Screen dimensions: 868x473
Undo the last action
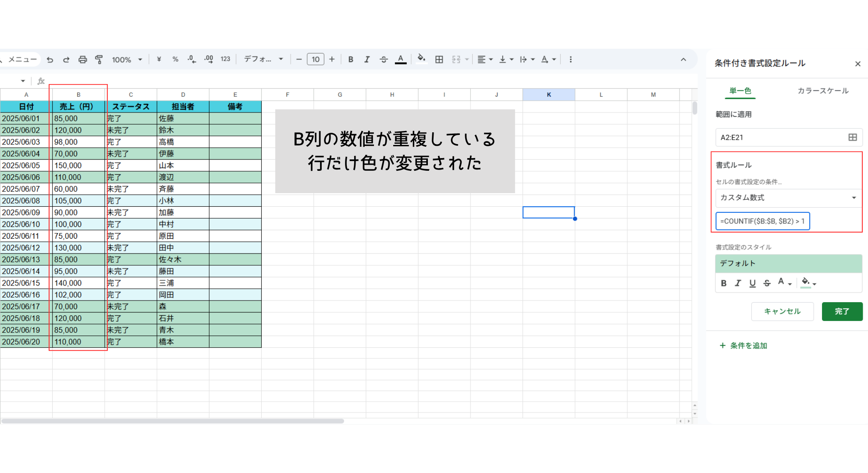tap(50, 60)
